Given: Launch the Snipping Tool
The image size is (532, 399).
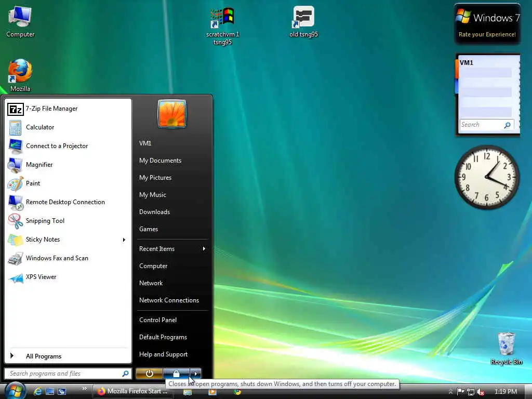Looking at the screenshot, I should pyautogui.click(x=68, y=221).
